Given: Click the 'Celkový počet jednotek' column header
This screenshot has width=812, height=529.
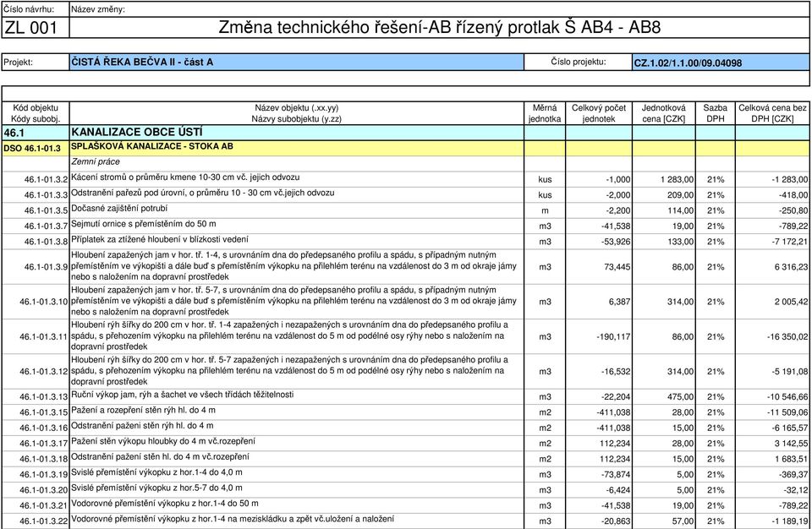Looking at the screenshot, I should pos(599,113).
